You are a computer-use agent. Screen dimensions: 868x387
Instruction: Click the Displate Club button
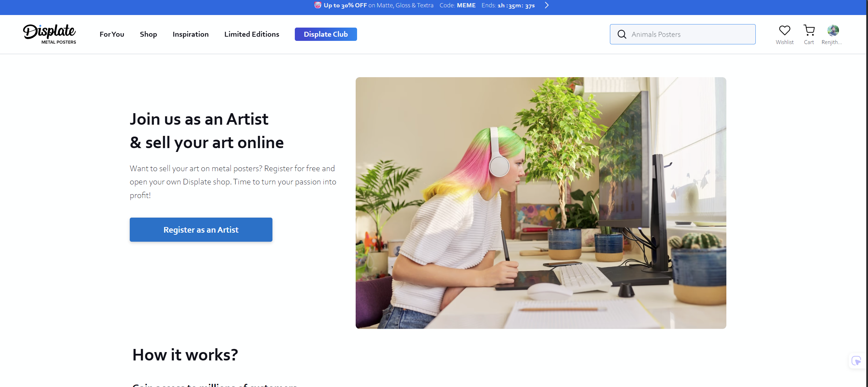(326, 34)
